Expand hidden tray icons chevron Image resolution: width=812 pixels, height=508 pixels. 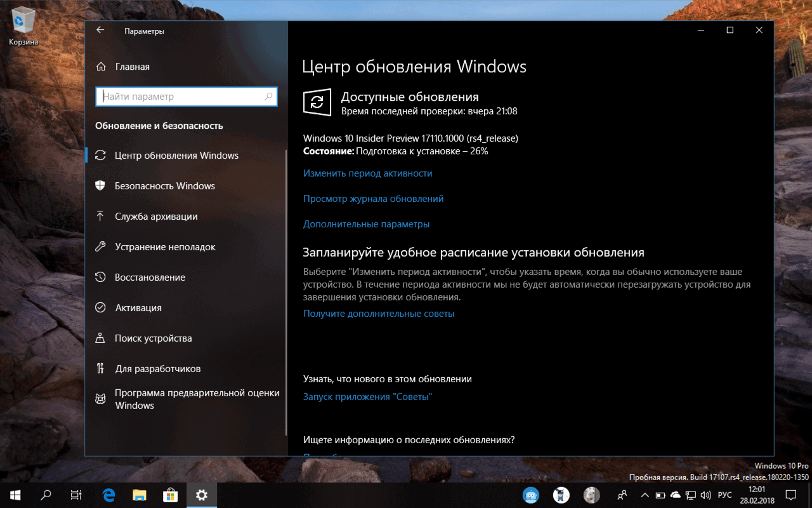click(x=645, y=495)
